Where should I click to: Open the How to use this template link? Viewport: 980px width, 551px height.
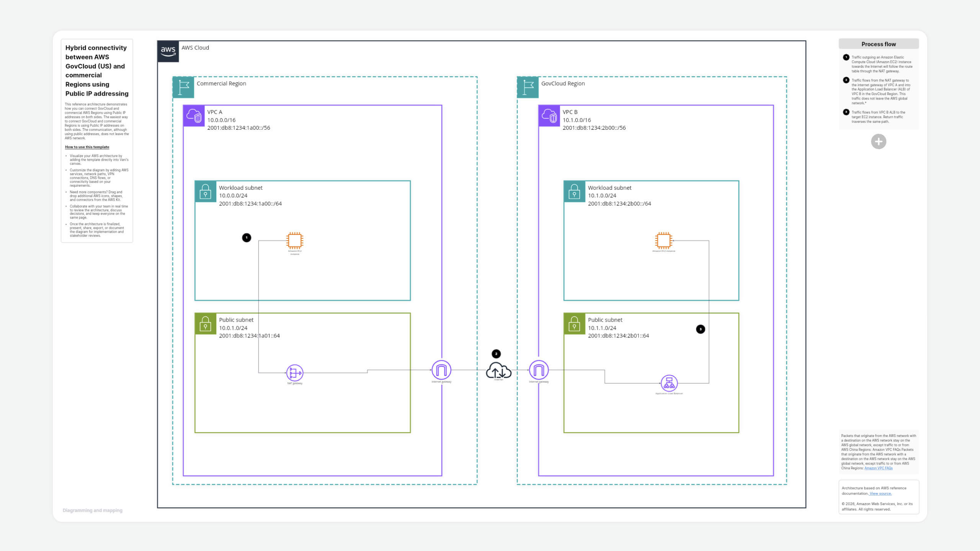point(87,147)
